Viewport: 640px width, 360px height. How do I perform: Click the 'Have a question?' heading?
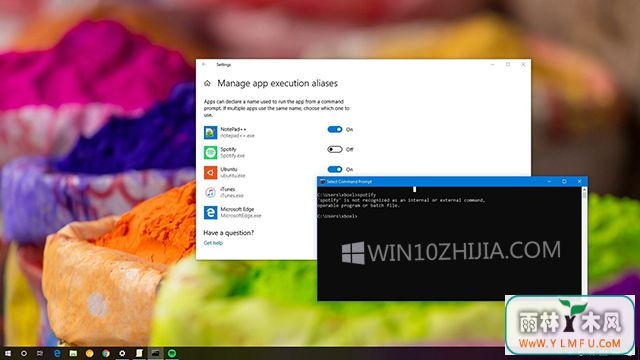tap(229, 233)
